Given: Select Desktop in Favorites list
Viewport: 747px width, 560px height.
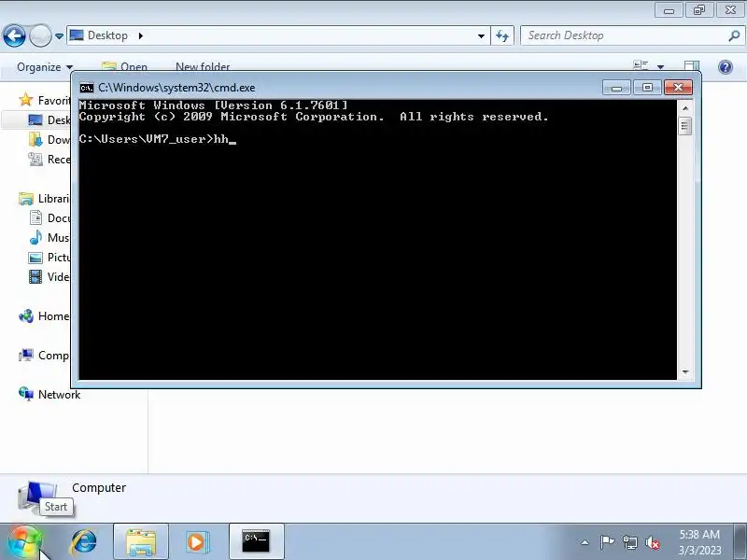Looking at the screenshot, I should tap(49, 120).
